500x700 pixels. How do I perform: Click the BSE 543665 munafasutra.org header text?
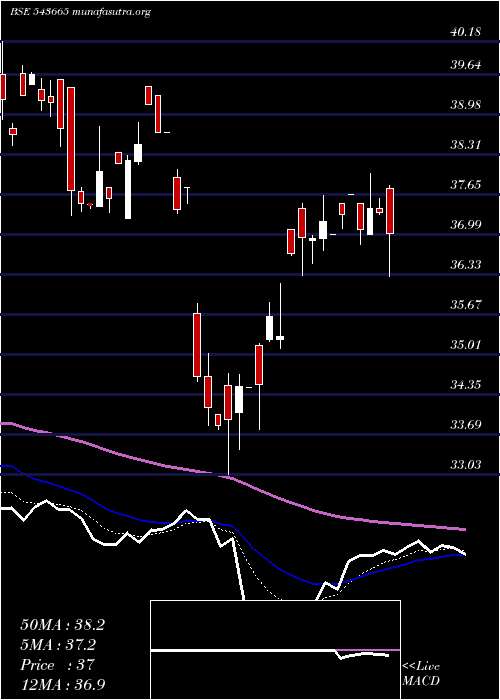80,12
